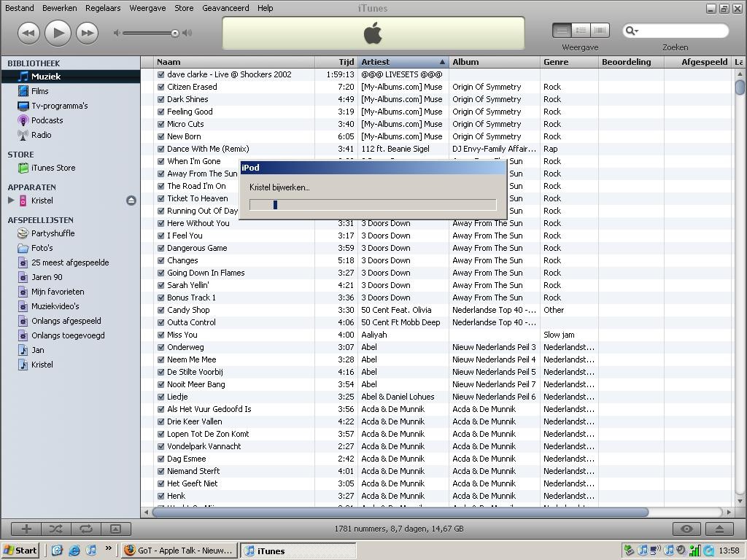Sort by the Beoordeling column header
Viewport: 747px width, 560px height.
(x=631, y=62)
